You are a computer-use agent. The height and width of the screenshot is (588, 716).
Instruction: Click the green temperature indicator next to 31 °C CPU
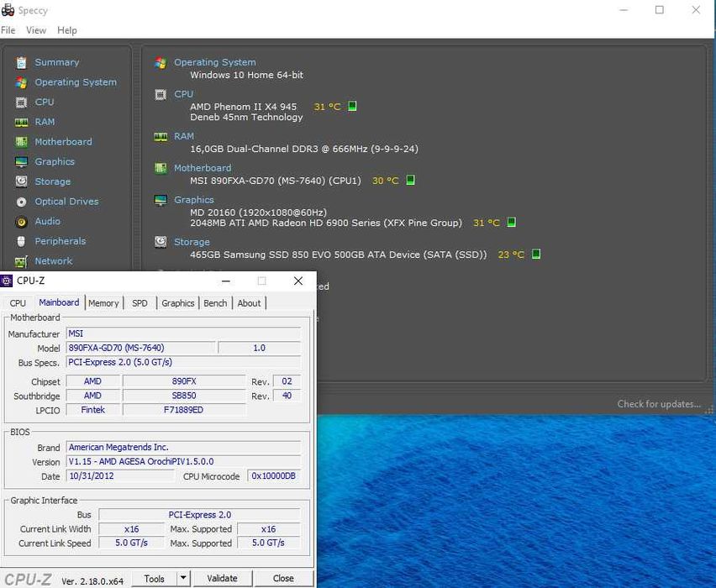(352, 107)
